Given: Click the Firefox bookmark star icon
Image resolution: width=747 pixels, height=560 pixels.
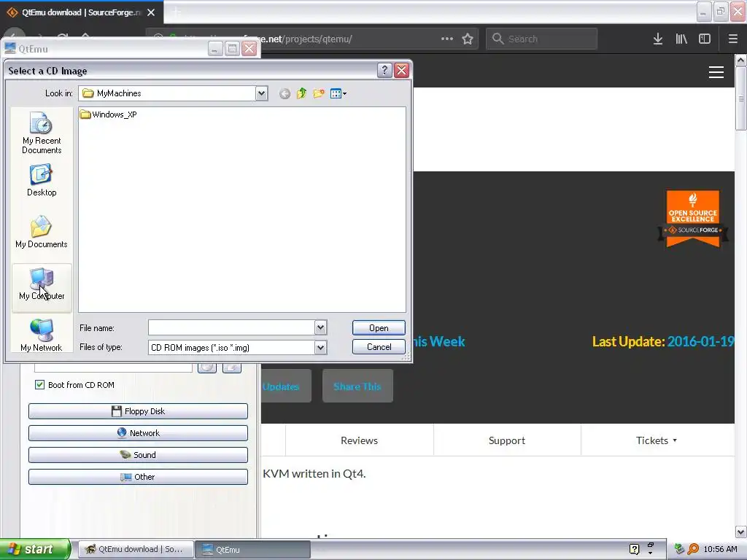Looking at the screenshot, I should 468,39.
